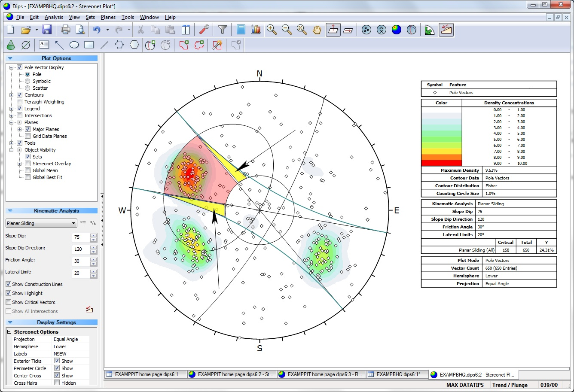The width and height of the screenshot is (574, 392).
Task: Click the project settings wrench icon
Action: click(204, 30)
